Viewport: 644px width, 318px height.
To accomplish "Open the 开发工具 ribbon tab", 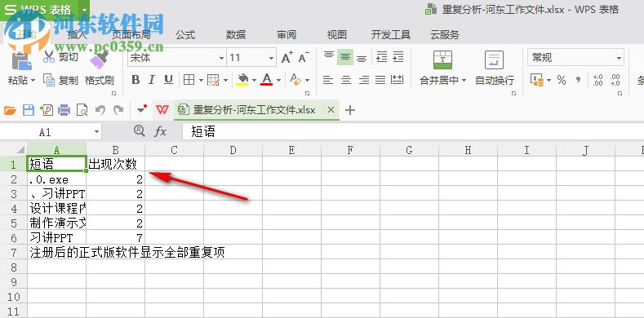I will click(x=391, y=35).
